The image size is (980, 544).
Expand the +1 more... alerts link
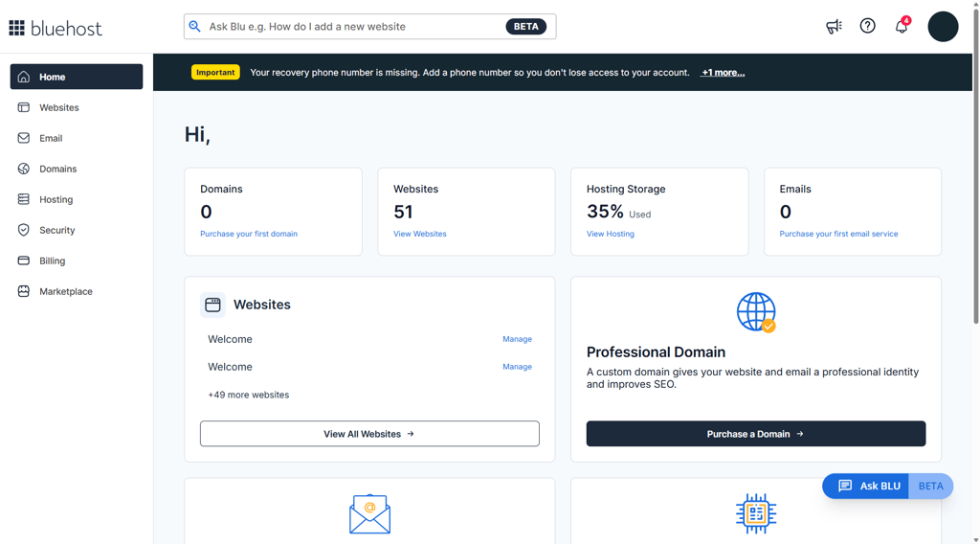point(723,73)
